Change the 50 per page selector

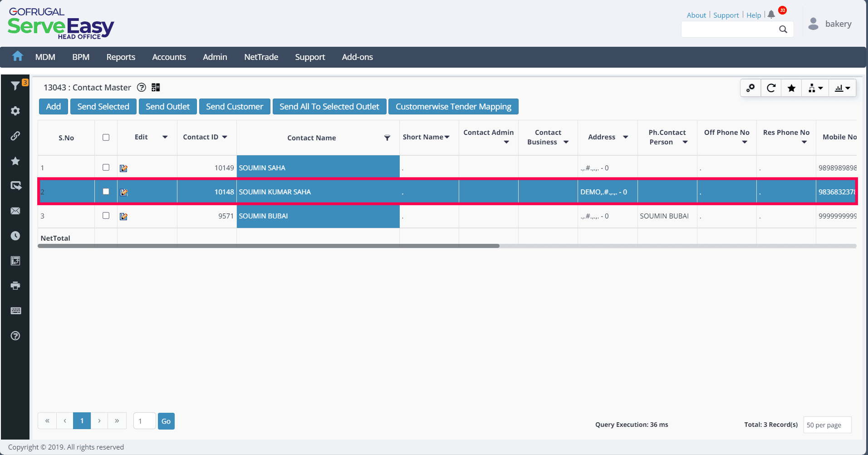(x=827, y=425)
